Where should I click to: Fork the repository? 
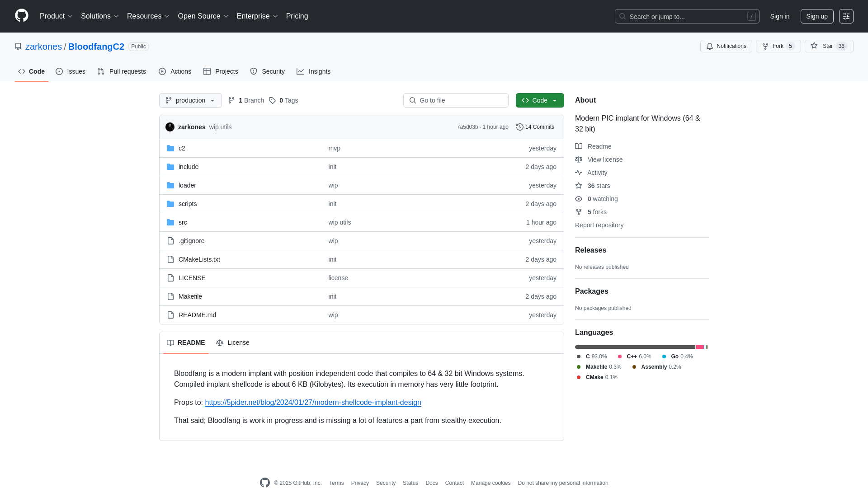778,46
